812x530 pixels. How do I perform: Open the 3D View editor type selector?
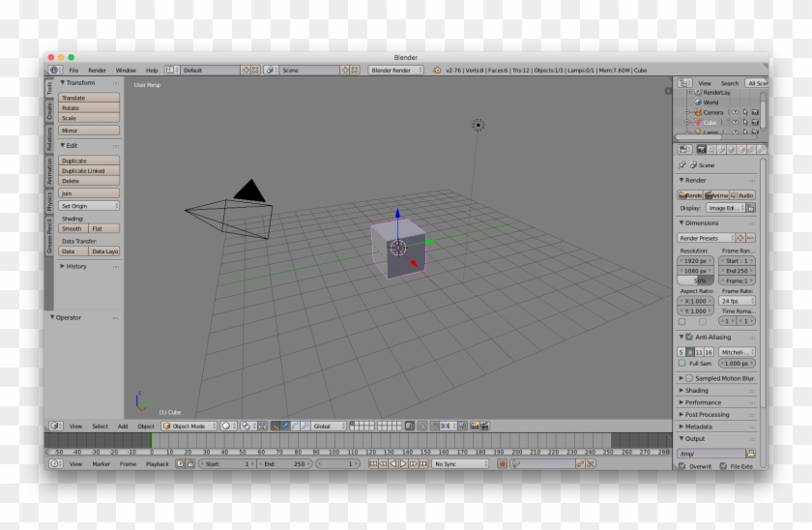coord(55,426)
